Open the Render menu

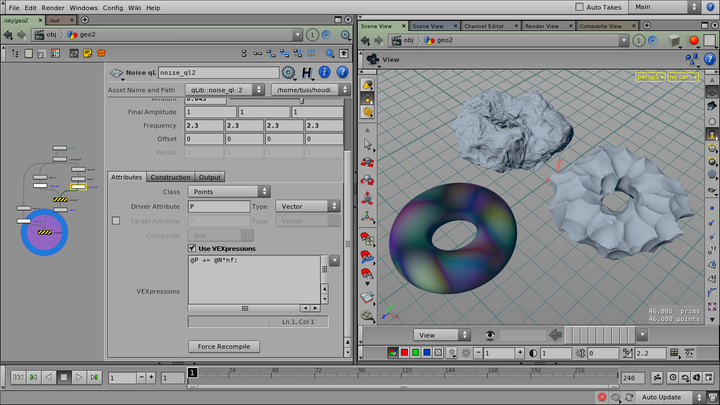pyautogui.click(x=55, y=7)
